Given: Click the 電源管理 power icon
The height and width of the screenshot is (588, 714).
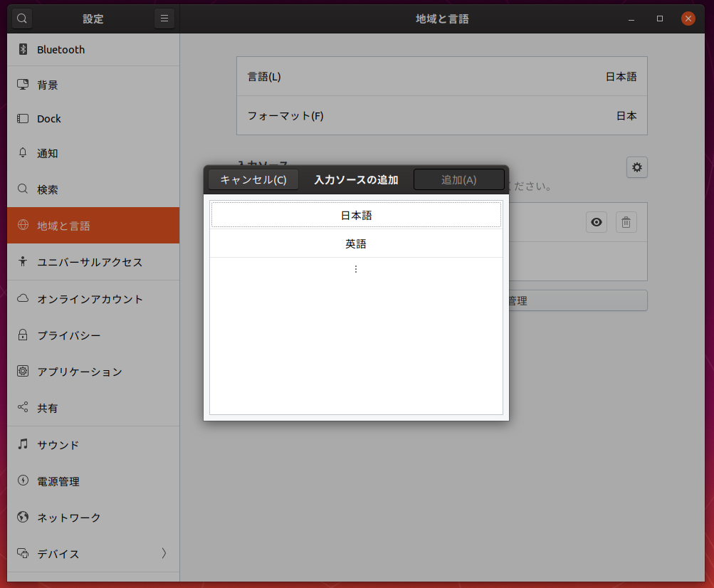Looking at the screenshot, I should click(x=23, y=480).
